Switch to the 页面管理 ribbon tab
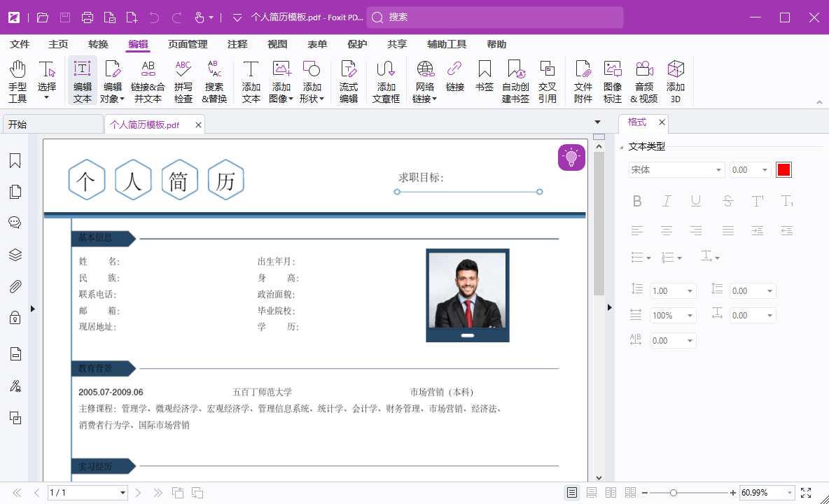 [187, 43]
